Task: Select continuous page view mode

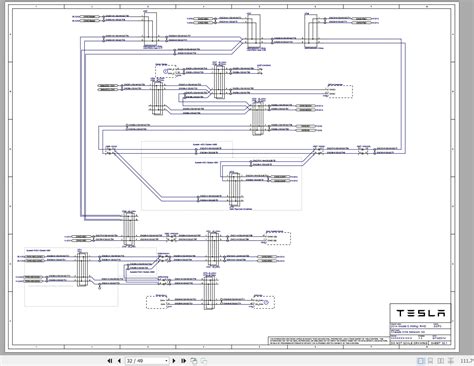Action: [x=431, y=361]
